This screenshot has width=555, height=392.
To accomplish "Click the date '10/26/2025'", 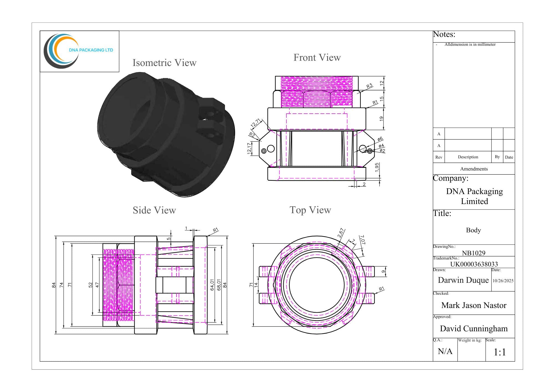I will 503,281.
